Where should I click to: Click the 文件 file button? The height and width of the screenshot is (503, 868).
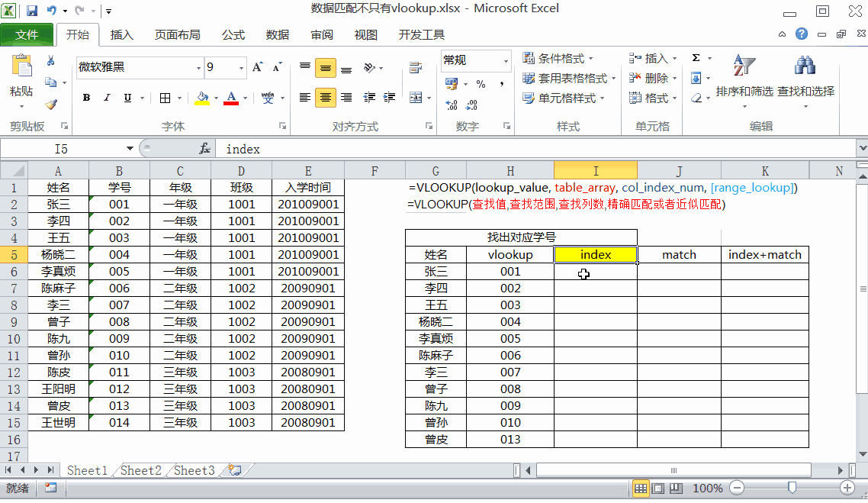coord(27,35)
